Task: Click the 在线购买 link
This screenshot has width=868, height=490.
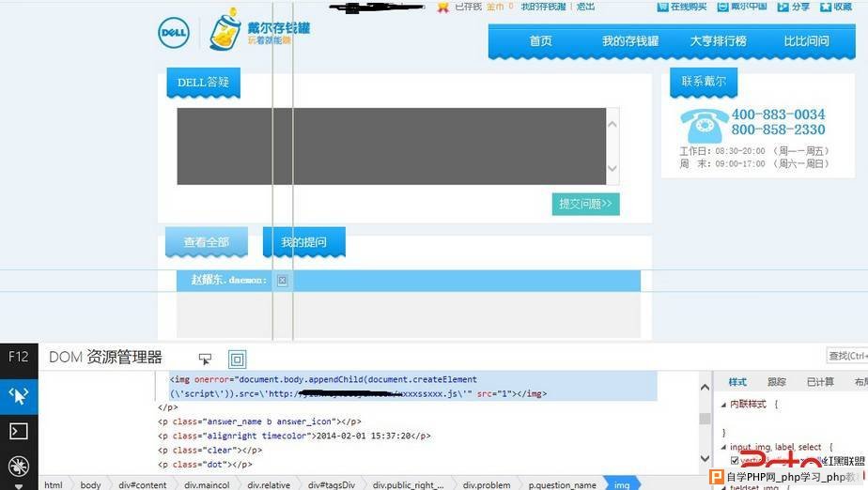Action: coord(689,7)
